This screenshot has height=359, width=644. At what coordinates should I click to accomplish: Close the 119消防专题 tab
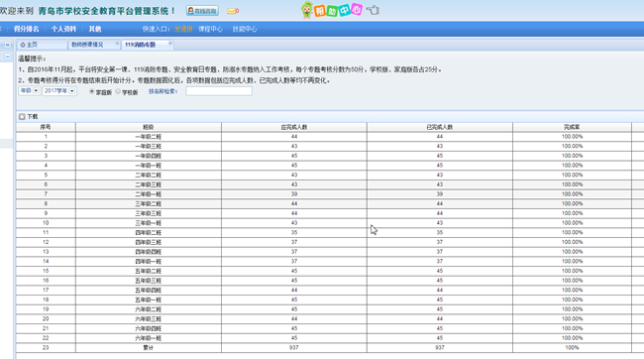point(170,44)
